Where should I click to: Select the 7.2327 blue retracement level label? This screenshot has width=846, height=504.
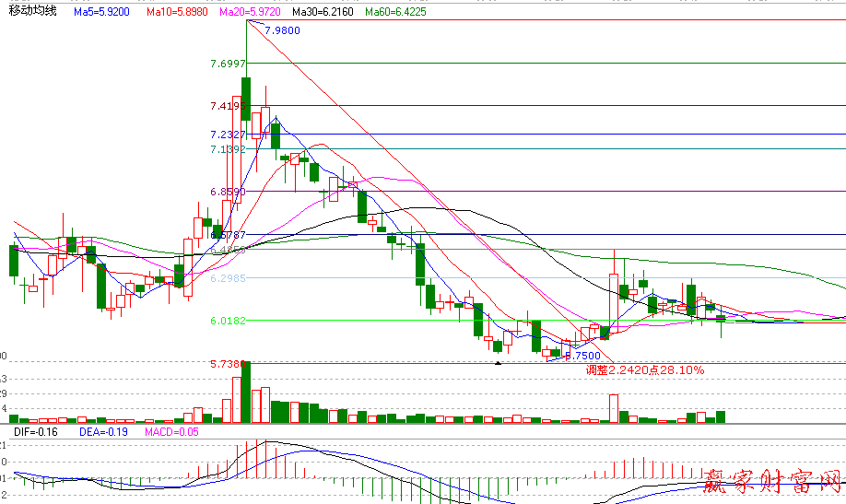[226, 135]
